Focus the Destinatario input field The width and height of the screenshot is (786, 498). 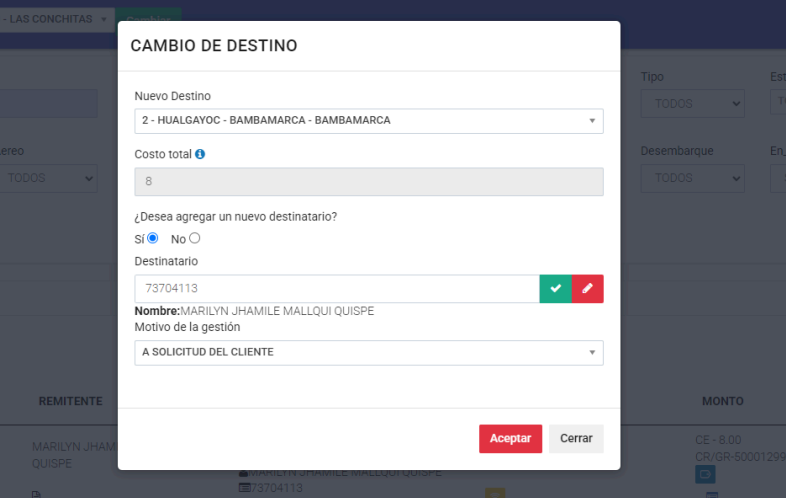337,289
